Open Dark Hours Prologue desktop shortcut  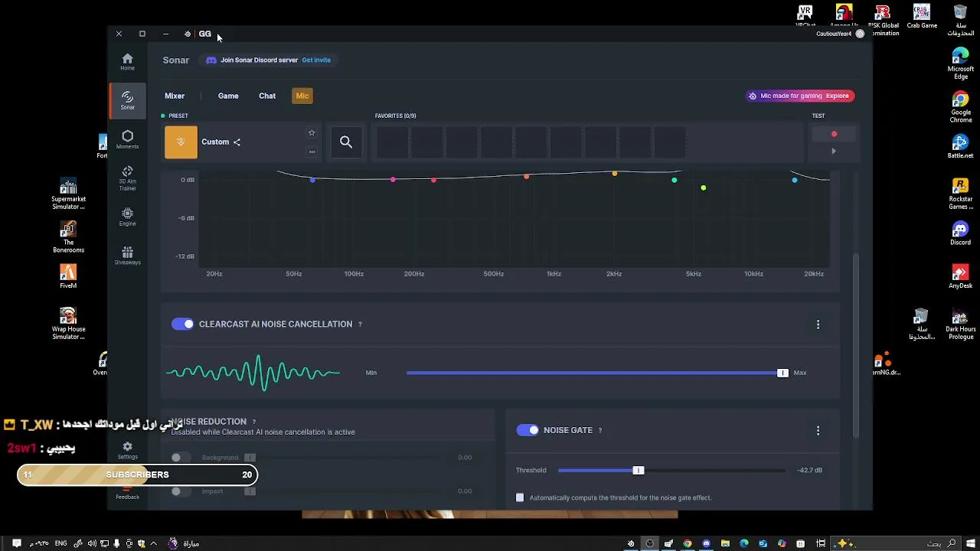960,324
